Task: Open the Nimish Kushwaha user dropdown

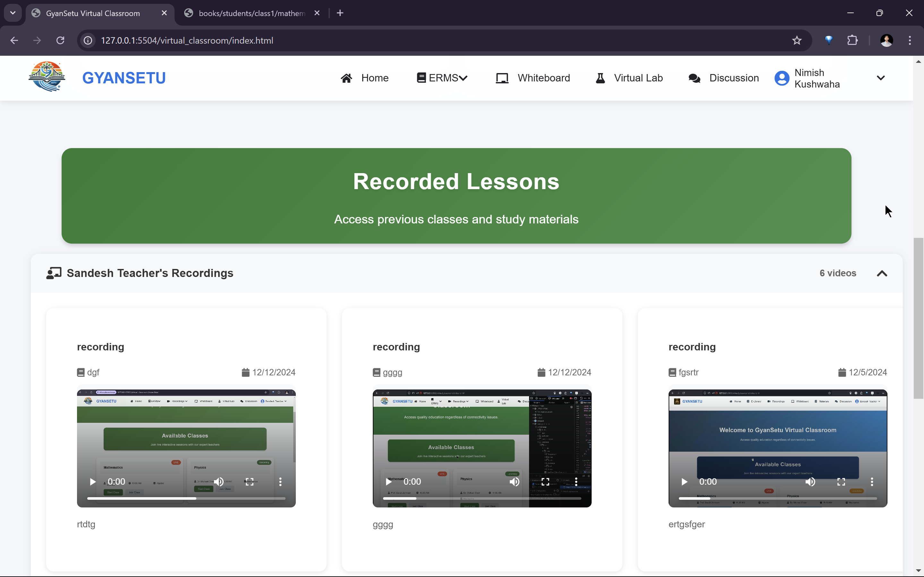Action: tap(880, 78)
